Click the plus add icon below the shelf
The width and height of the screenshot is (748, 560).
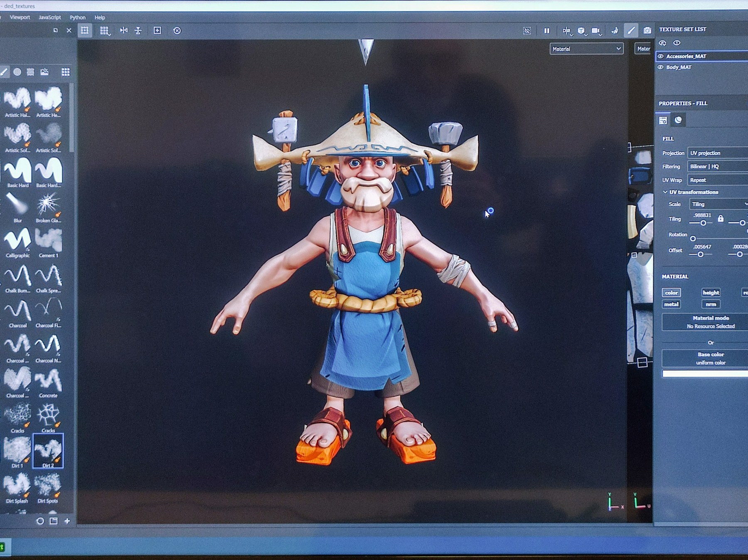click(67, 521)
